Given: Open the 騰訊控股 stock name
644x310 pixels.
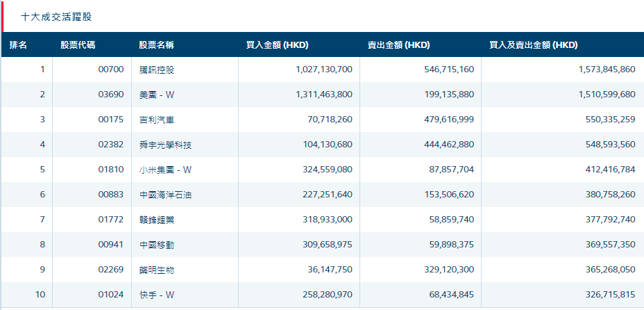Looking at the screenshot, I should point(157,70).
